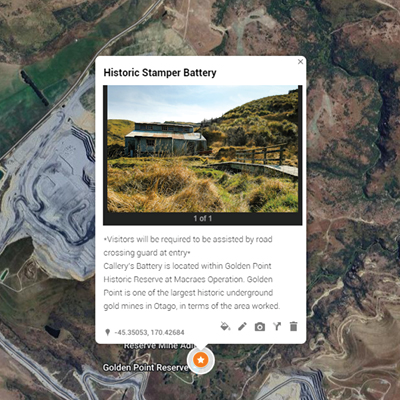Click the road crossing guard visitor notice
400x400 pixels.
pyautogui.click(x=188, y=246)
